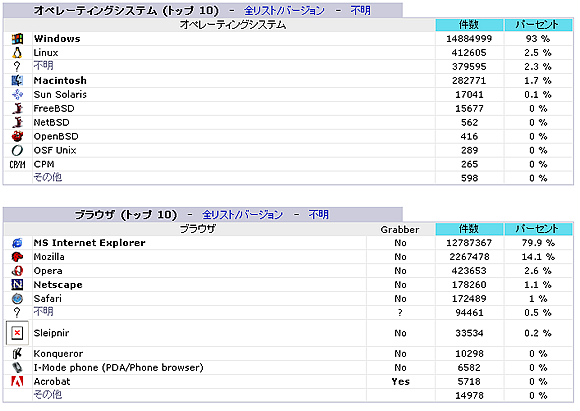Click the CP/M icon
The image size is (580, 411).
(17, 164)
